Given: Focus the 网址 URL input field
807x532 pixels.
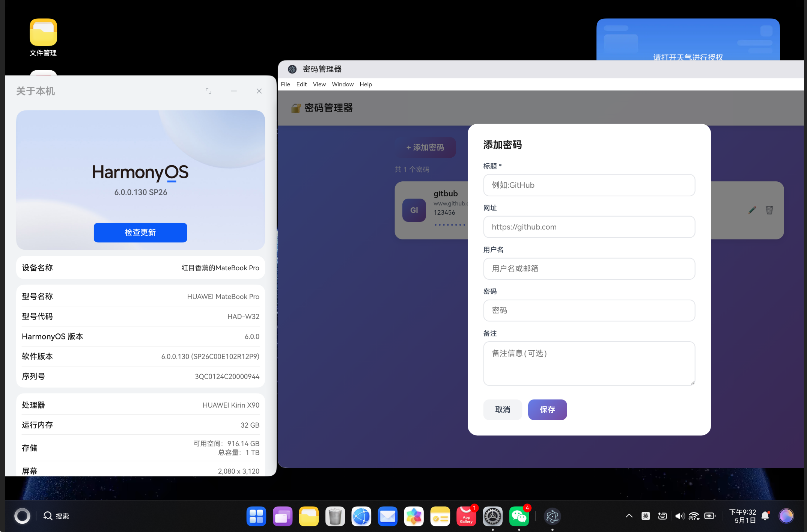Looking at the screenshot, I should click(x=589, y=227).
